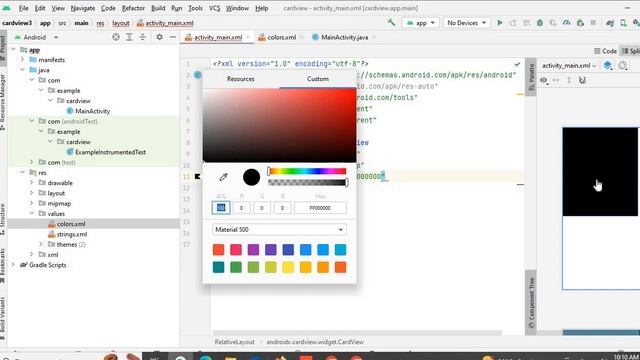Open the Build menu
The height and width of the screenshot is (360, 640).
coord(158,8)
